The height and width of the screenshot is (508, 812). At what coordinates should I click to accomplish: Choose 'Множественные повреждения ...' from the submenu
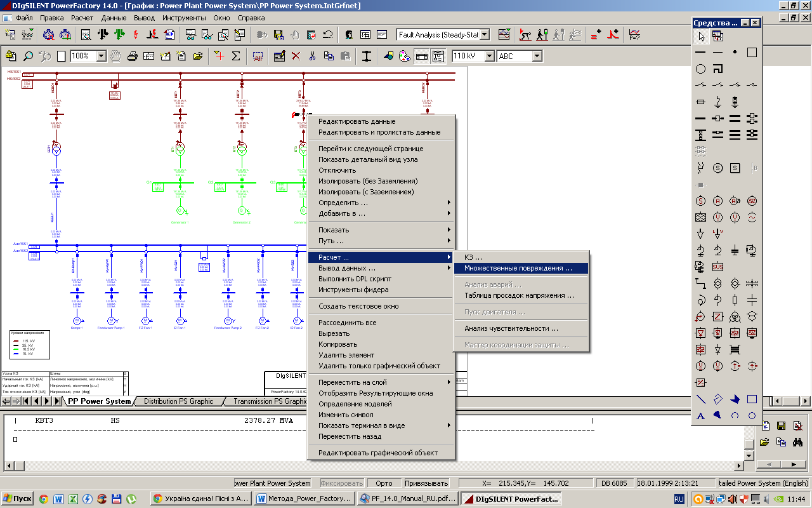(x=521, y=268)
